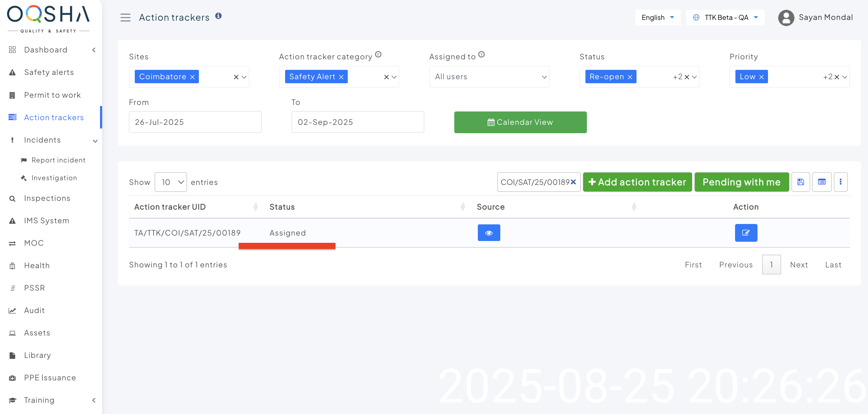Open the Assigned to All users dropdown
This screenshot has height=414, width=868.
click(489, 77)
